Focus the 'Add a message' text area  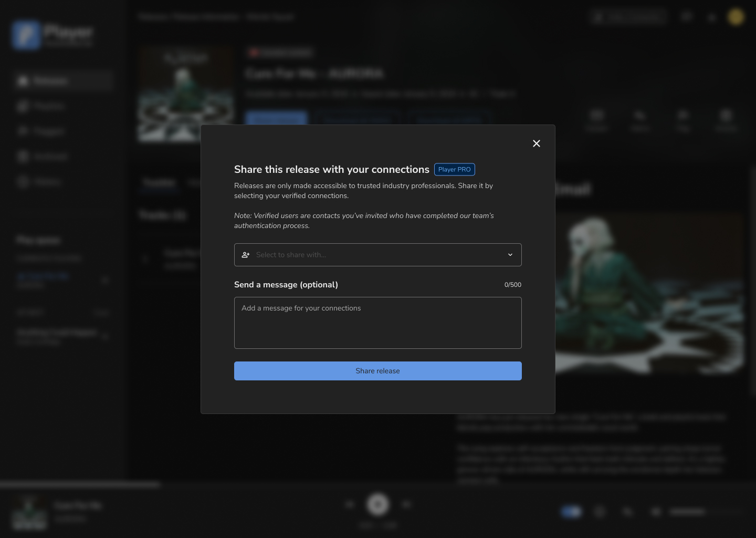(x=377, y=323)
